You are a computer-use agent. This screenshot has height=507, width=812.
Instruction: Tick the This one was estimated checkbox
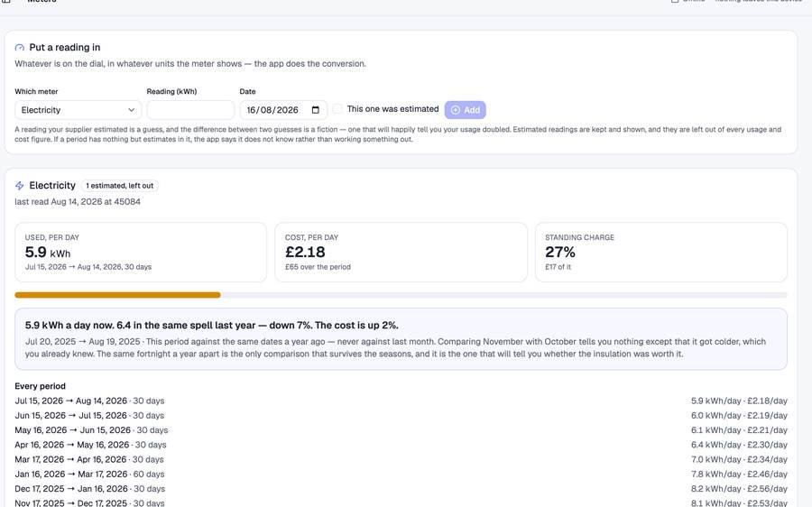point(337,109)
